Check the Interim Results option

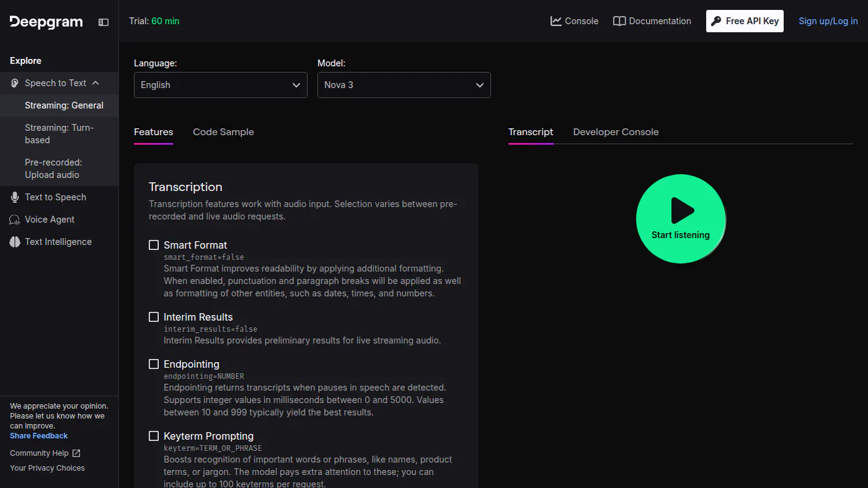[x=154, y=317]
